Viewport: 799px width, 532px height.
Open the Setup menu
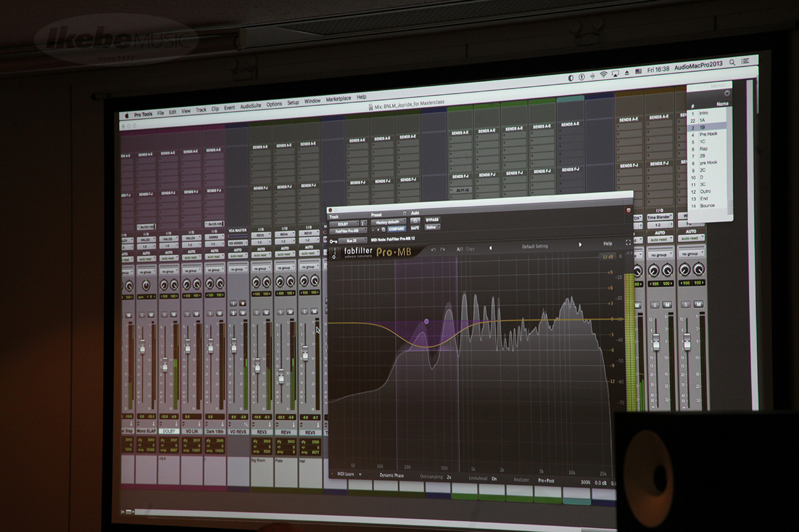(x=293, y=103)
